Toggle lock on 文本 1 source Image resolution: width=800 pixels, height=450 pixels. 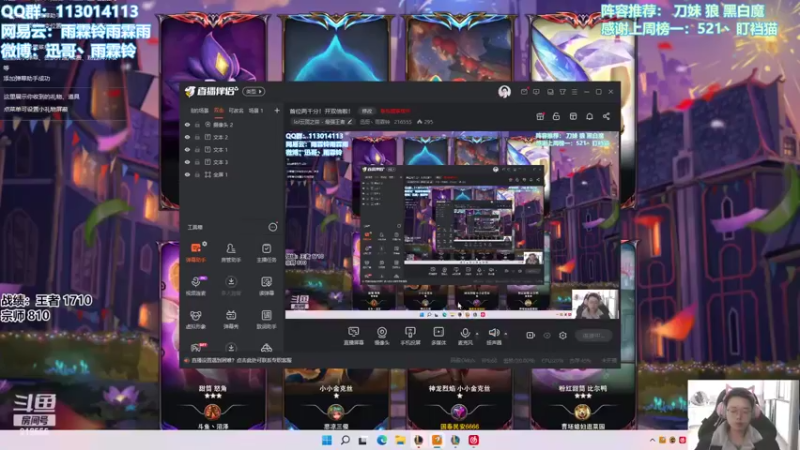click(x=197, y=149)
